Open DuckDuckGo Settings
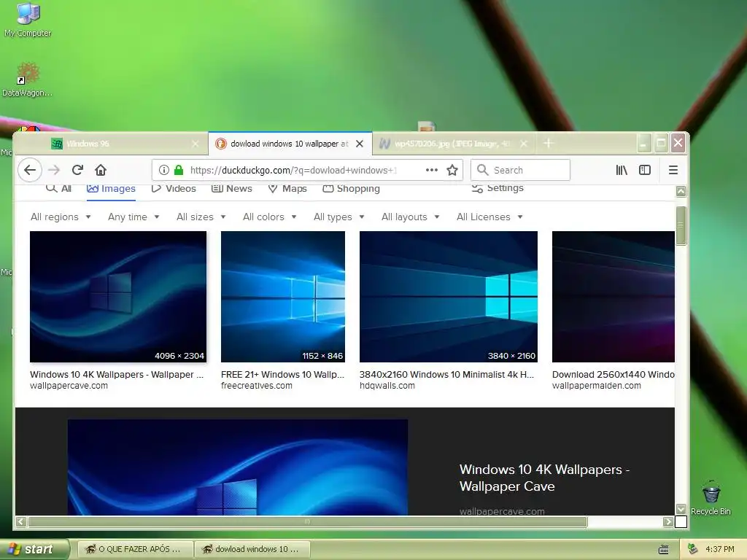Screen dimensions: 747x560 (x=498, y=188)
